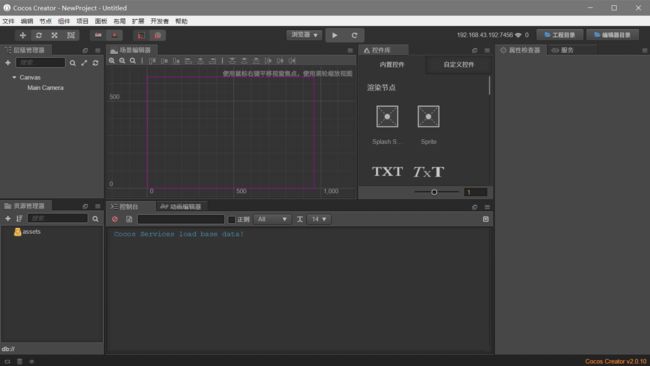This screenshot has width=650, height=366.
Task: Click the first align icon in scene toolbar
Action: (x=152, y=61)
